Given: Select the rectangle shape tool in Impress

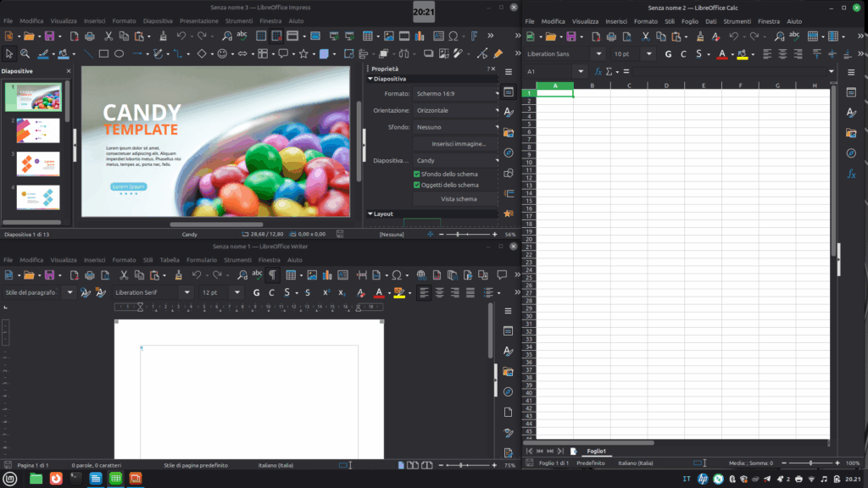Looking at the screenshot, I should 103,53.
